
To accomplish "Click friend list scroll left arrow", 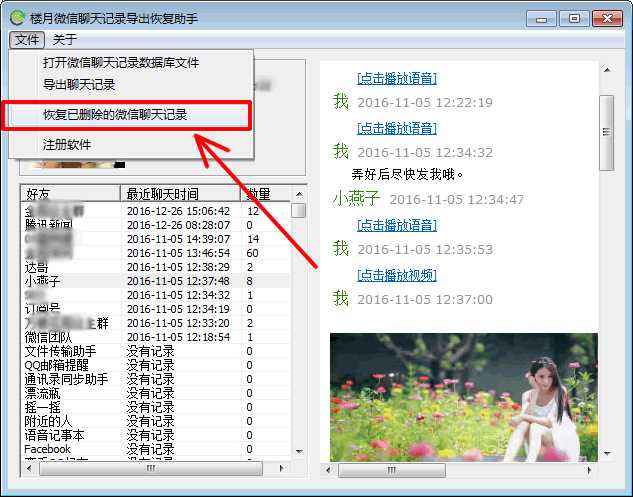I will coord(29,469).
